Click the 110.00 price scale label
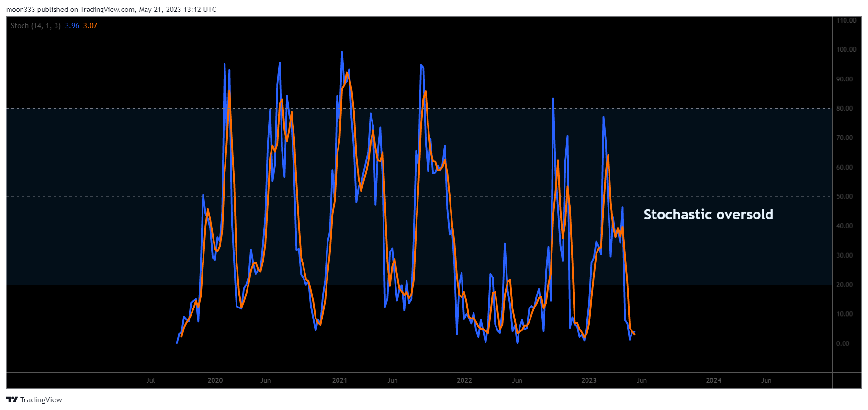This screenshot has width=868, height=410. 846,20
